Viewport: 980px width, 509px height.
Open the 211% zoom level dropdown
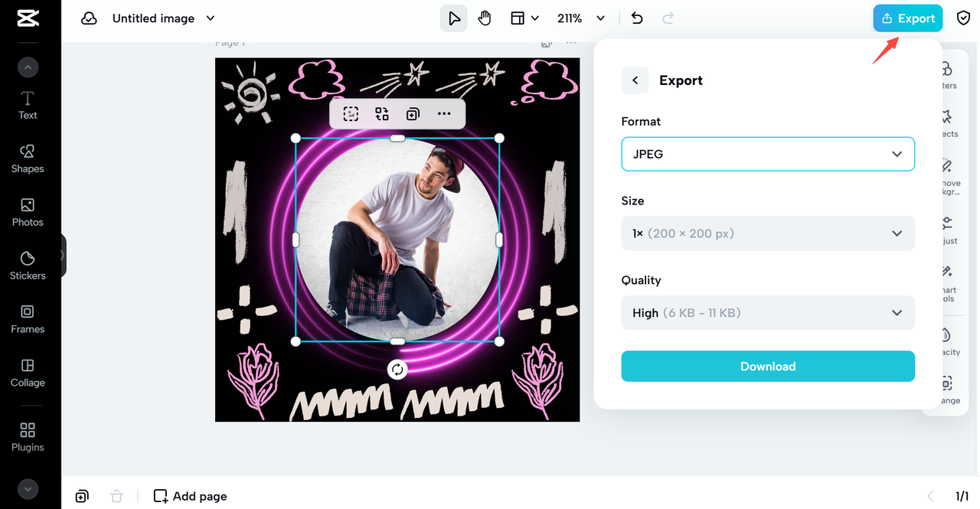[581, 18]
